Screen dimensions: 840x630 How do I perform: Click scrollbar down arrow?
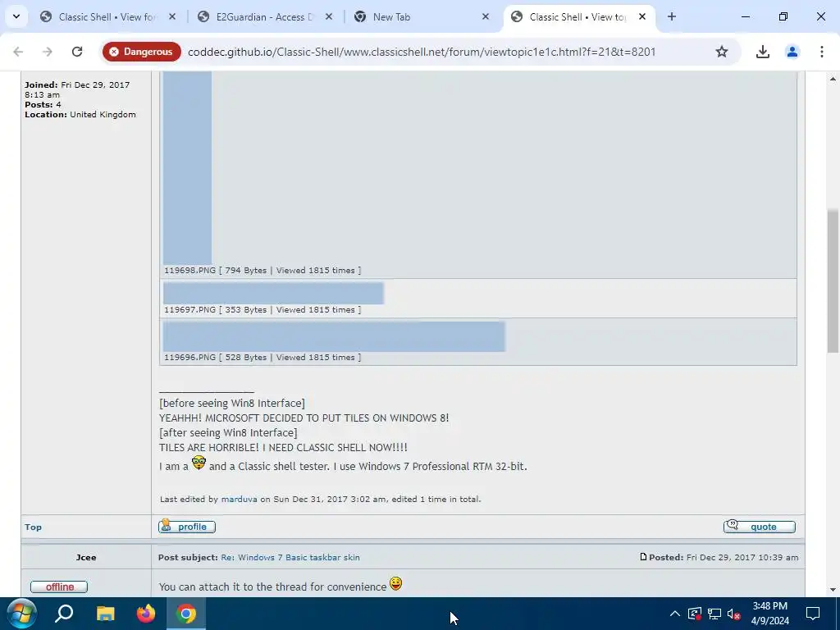[833, 589]
